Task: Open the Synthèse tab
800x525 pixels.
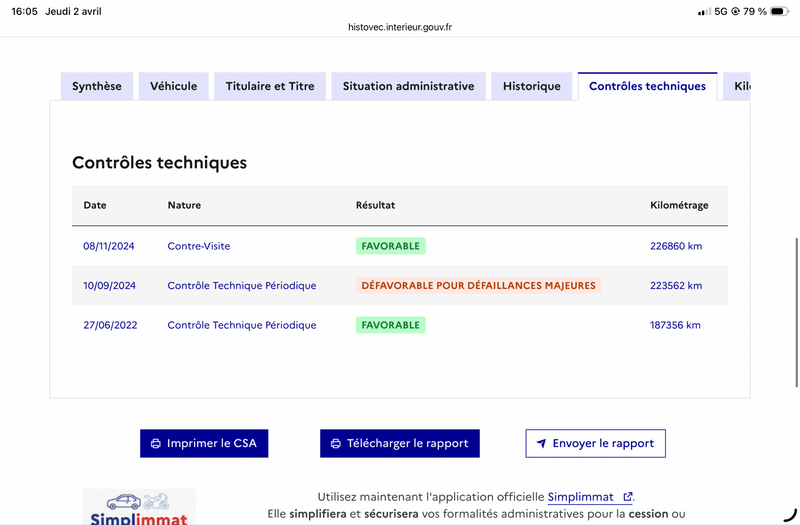Action: pyautogui.click(x=96, y=86)
